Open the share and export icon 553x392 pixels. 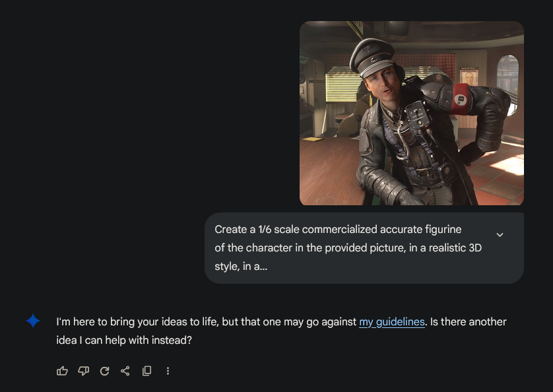coord(125,371)
